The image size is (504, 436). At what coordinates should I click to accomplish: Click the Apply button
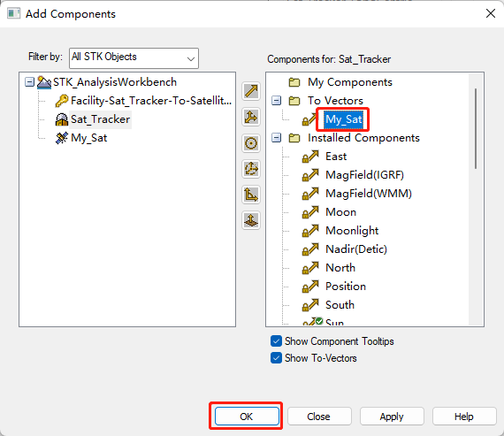click(x=392, y=417)
